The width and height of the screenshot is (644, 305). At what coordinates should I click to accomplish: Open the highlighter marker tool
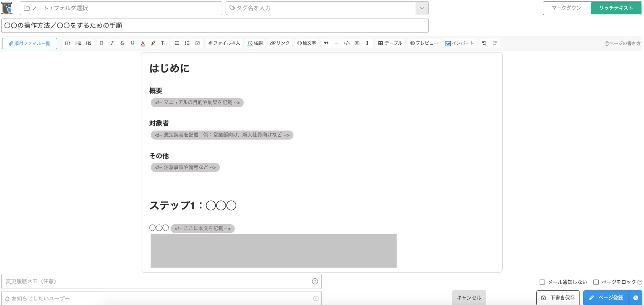[x=153, y=43]
